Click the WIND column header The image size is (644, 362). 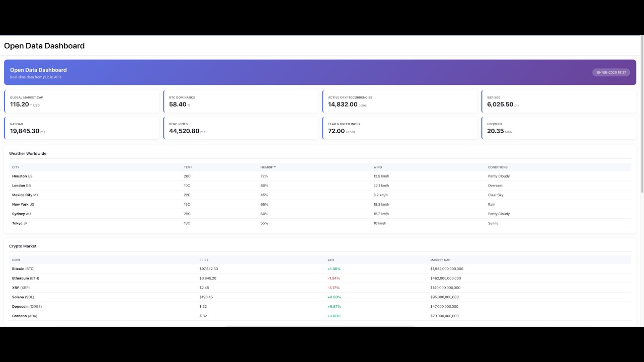point(378,167)
